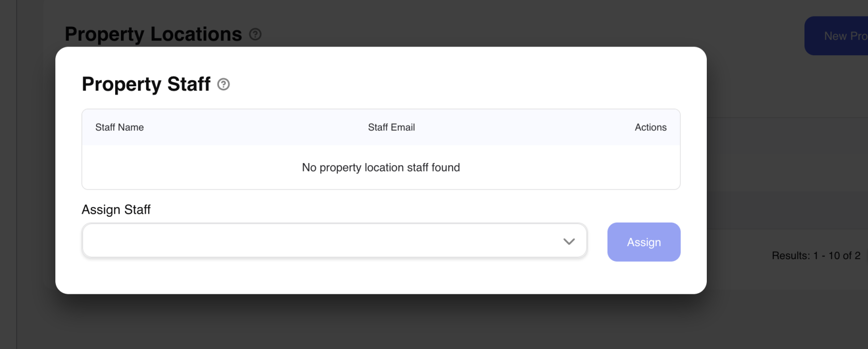Click empty dialog space right of the Property Staff title
This screenshot has height=349, width=868.
pyautogui.click(x=439, y=83)
